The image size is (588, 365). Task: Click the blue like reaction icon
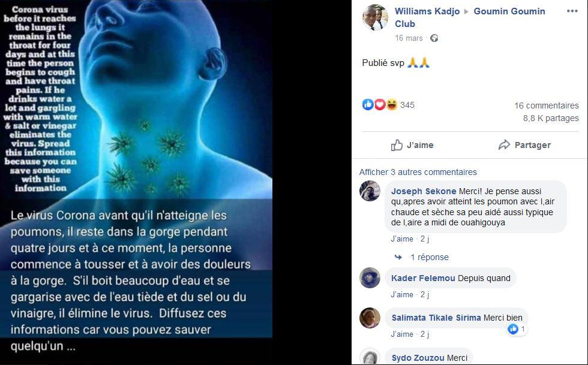point(368,104)
